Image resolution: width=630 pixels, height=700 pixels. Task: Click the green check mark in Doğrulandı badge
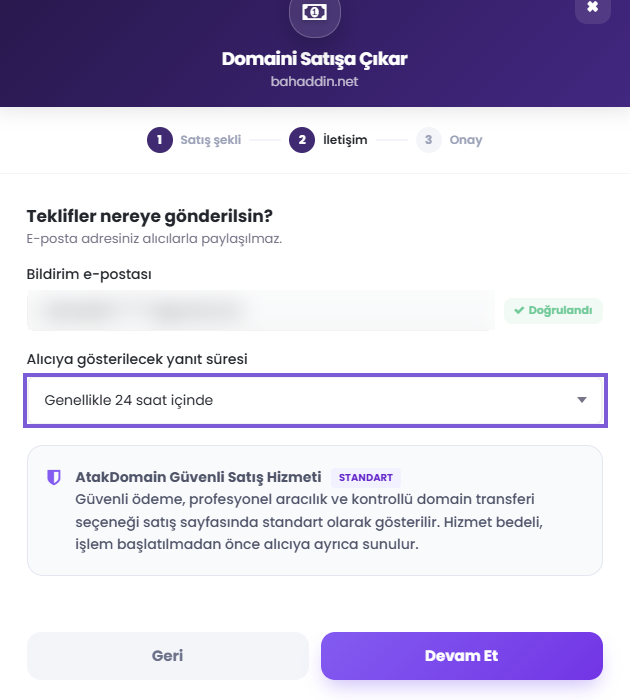[x=519, y=310]
